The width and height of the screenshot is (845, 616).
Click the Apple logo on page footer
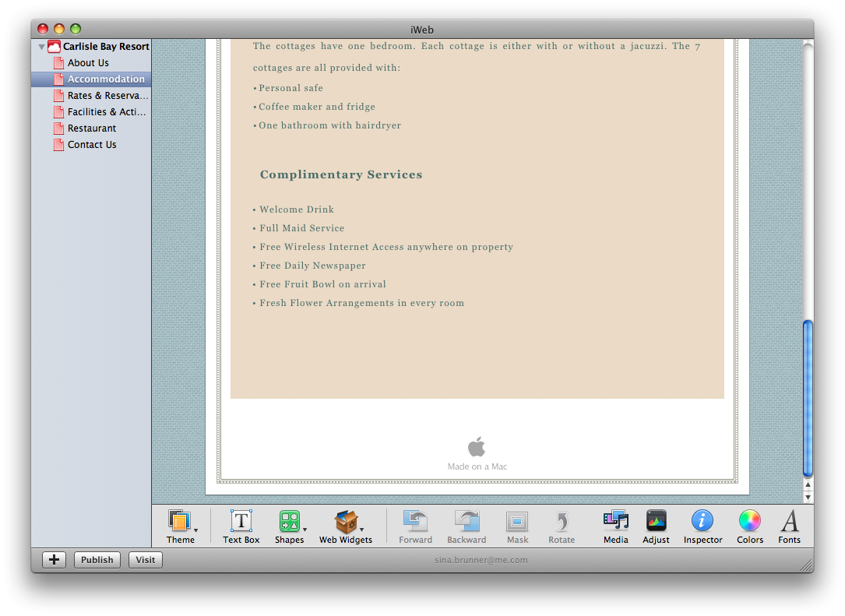[x=477, y=447]
